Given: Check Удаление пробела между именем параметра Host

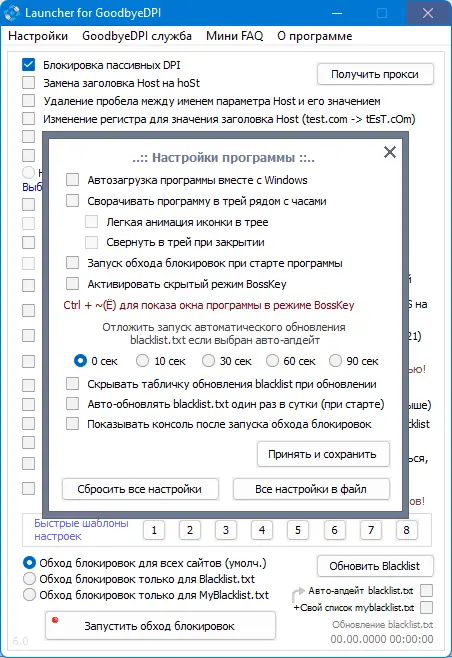Looking at the screenshot, I should 29,101.
